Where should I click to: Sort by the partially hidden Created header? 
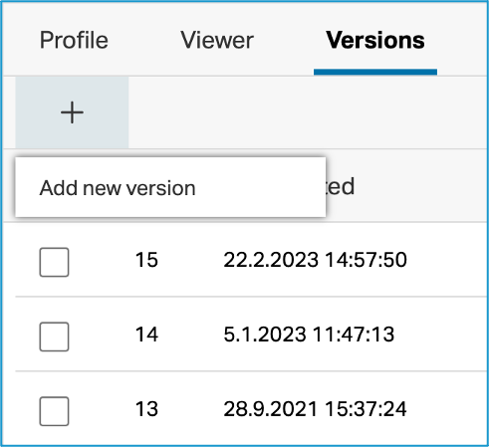tap(341, 186)
